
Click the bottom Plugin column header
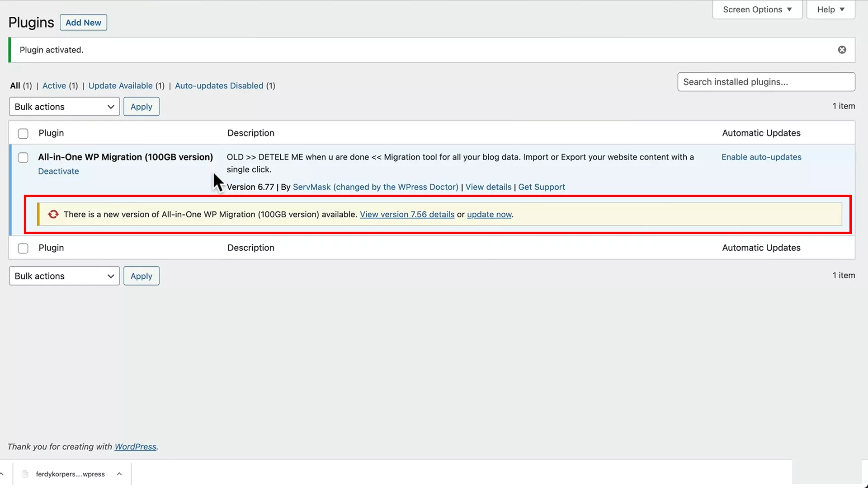click(x=51, y=248)
